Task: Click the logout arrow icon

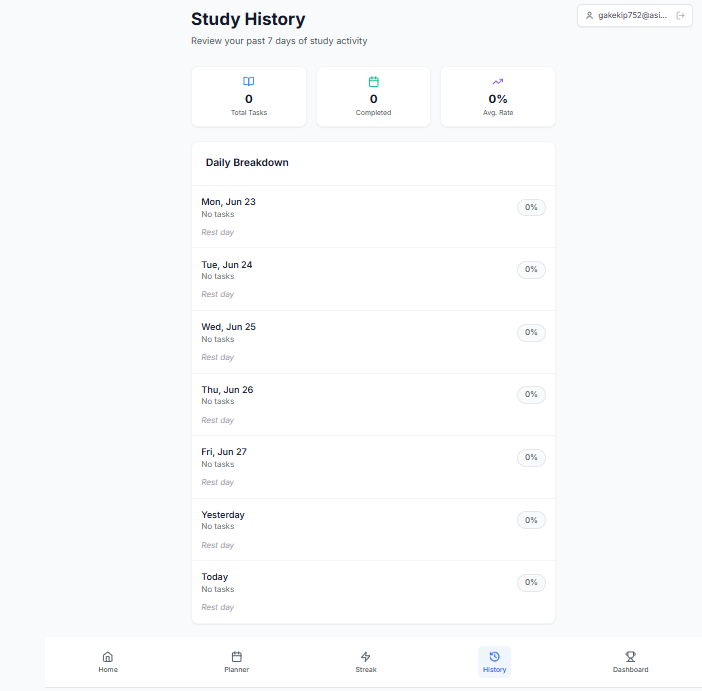Action: click(681, 16)
